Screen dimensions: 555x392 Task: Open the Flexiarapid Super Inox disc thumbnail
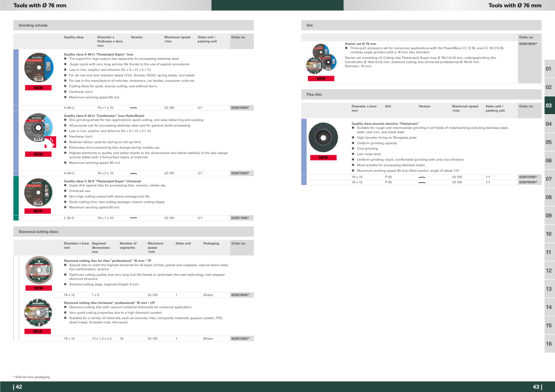38,67
